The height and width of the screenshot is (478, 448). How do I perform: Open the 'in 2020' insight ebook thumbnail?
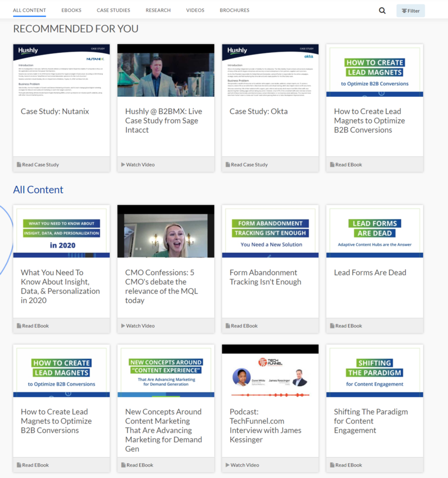click(x=62, y=231)
